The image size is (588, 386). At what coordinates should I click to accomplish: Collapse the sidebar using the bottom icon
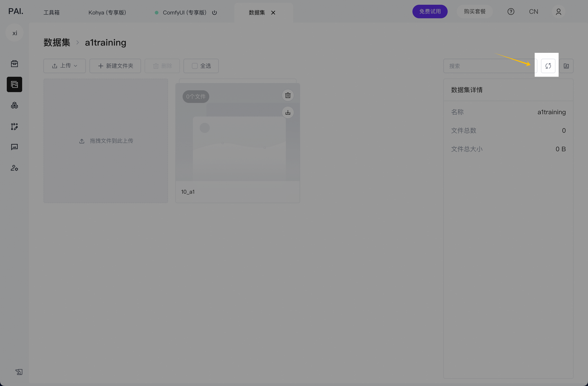coord(19,372)
